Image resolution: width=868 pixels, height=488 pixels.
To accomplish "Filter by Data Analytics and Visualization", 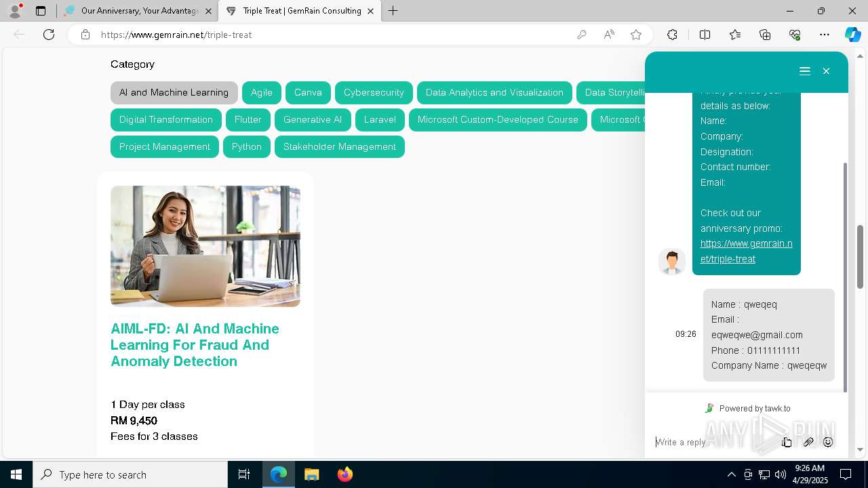I will [x=494, y=92].
